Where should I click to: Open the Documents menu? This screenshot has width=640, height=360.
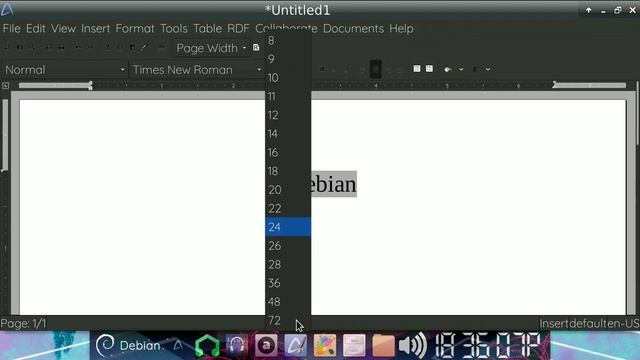[353, 29]
